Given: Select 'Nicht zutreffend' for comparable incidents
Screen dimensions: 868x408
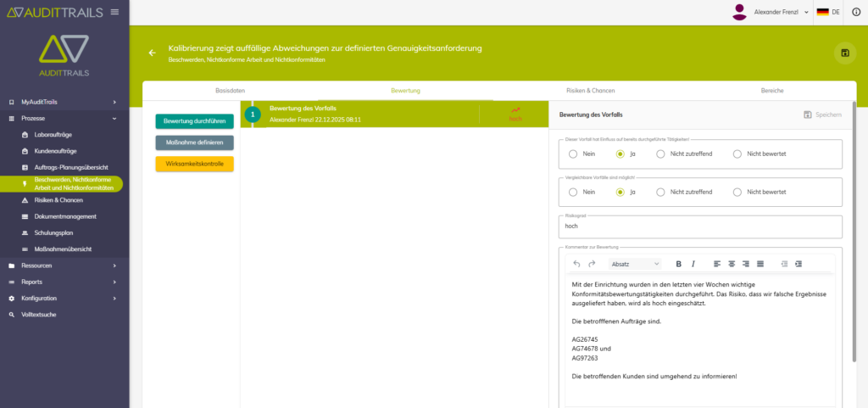Looking at the screenshot, I should click(x=660, y=193).
